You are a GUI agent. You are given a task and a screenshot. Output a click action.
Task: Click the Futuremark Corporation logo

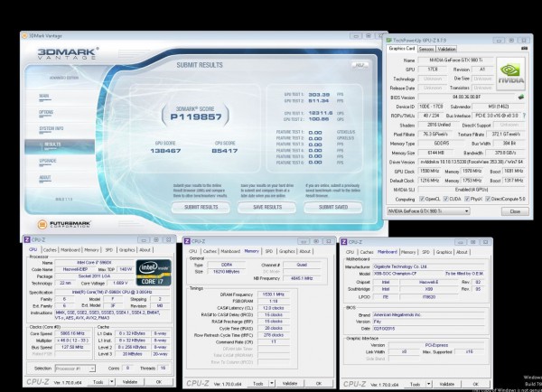point(64,224)
